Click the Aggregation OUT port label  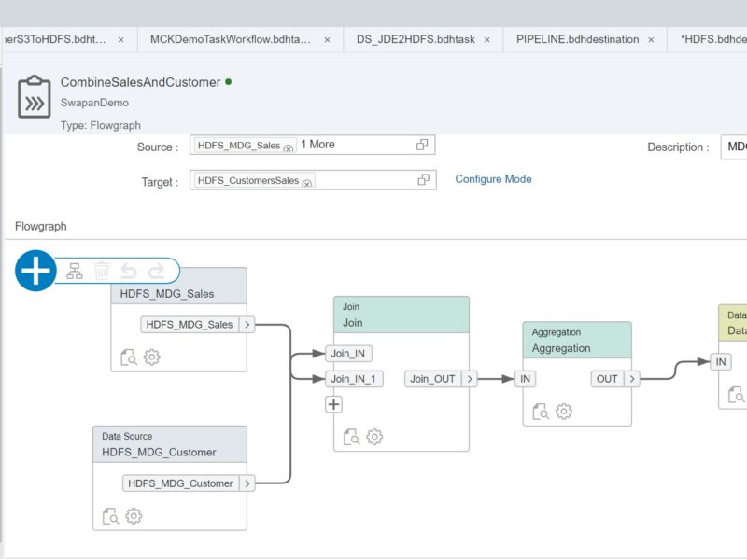607,379
